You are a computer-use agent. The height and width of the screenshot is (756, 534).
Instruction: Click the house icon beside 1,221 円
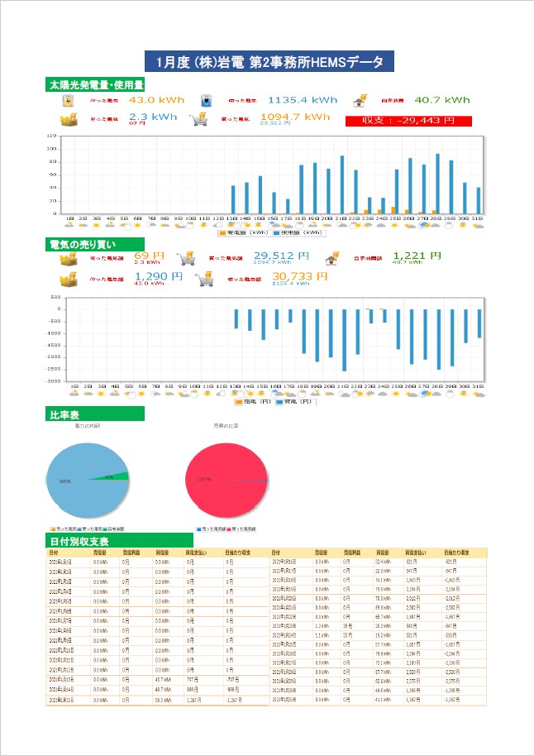pyautogui.click(x=332, y=258)
